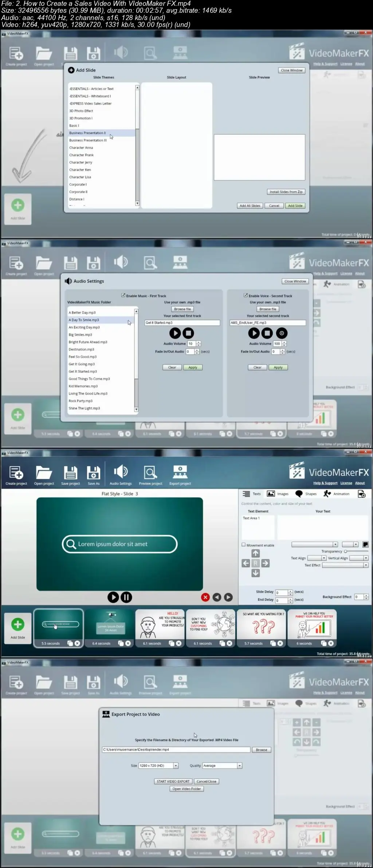Screen dimensions: 373x868
Task: Click START VIDEO EXPORT button
Action: click(x=173, y=781)
